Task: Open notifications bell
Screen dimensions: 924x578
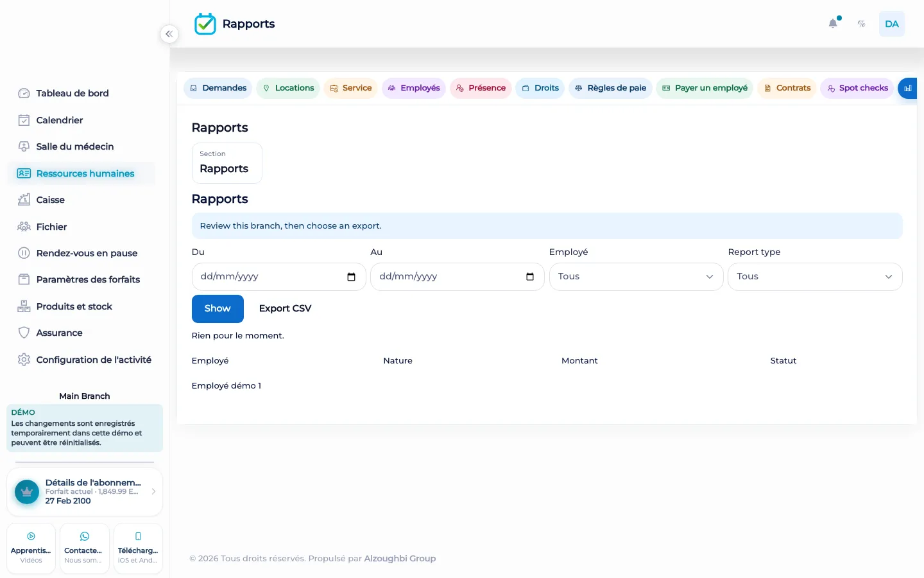Action: tap(833, 24)
